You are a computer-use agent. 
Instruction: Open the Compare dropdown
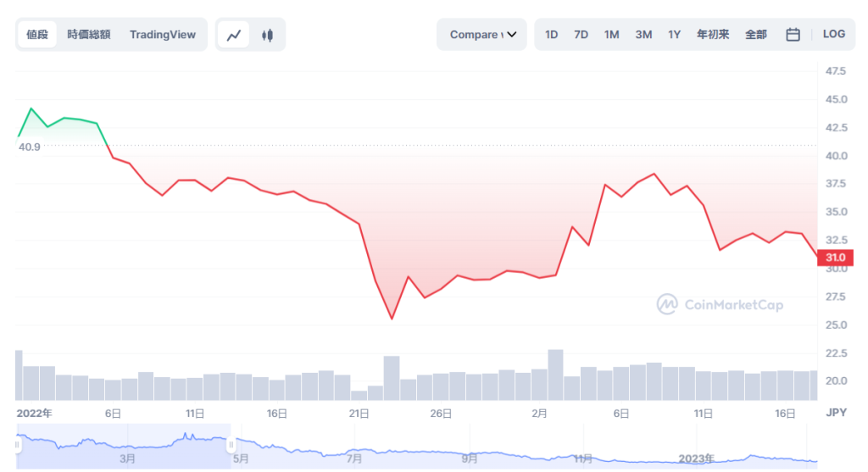tap(482, 35)
